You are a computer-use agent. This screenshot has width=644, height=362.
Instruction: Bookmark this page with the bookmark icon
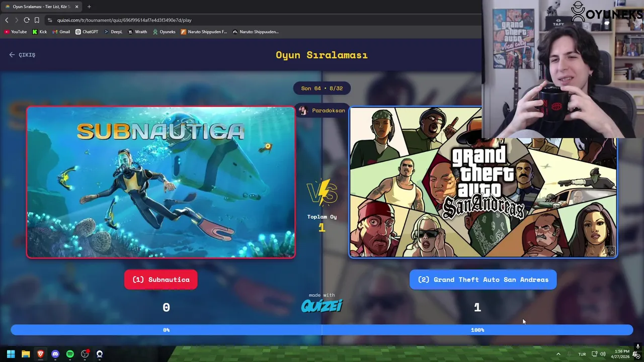(37, 20)
